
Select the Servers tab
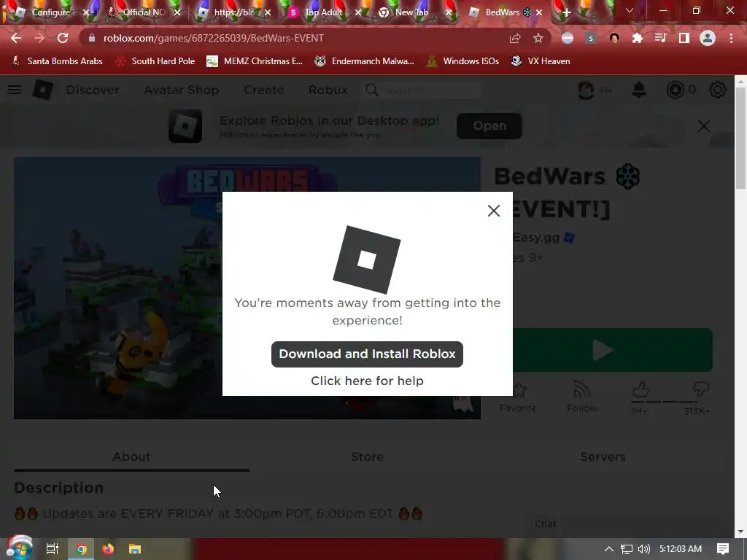(x=603, y=456)
